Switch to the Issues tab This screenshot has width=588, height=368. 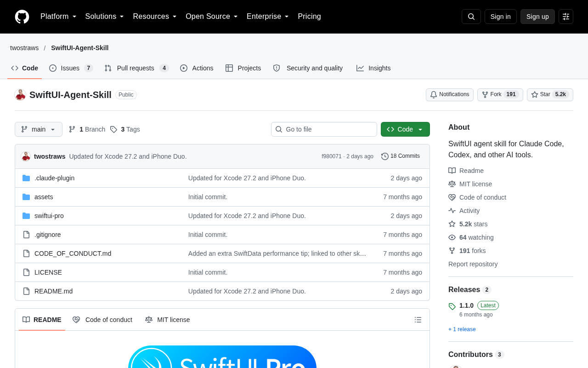point(71,68)
